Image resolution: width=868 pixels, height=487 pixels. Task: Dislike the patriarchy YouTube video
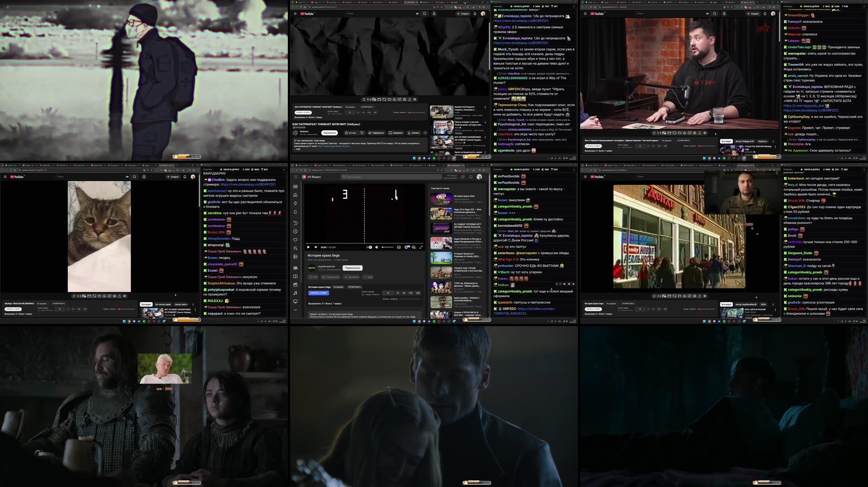362,133
